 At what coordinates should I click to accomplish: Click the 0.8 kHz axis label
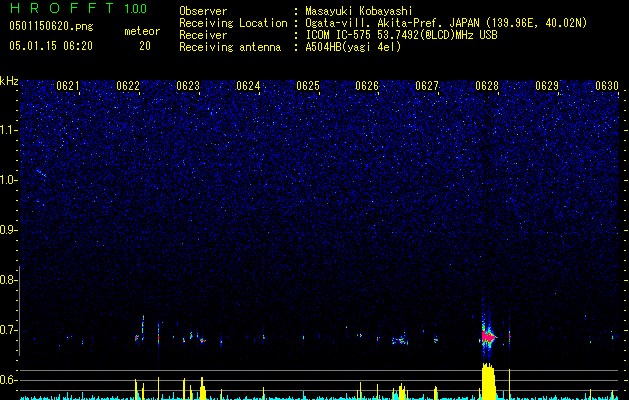coord(8,280)
